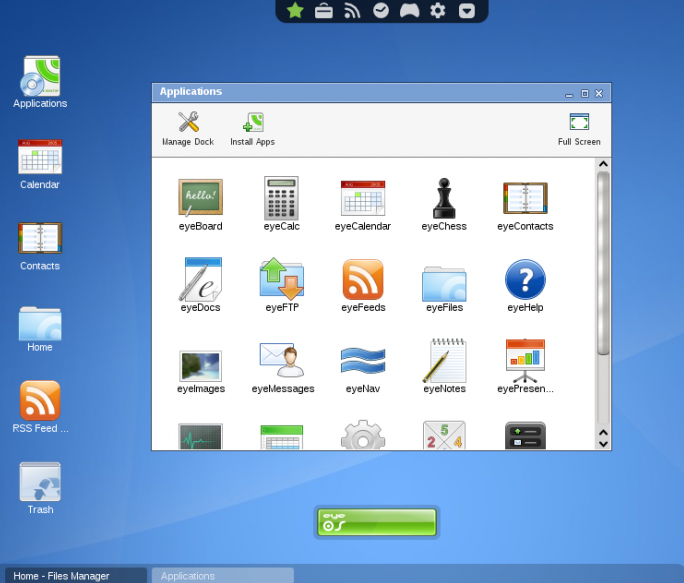Click the scroll down arrow in Applications list

pyautogui.click(x=603, y=441)
